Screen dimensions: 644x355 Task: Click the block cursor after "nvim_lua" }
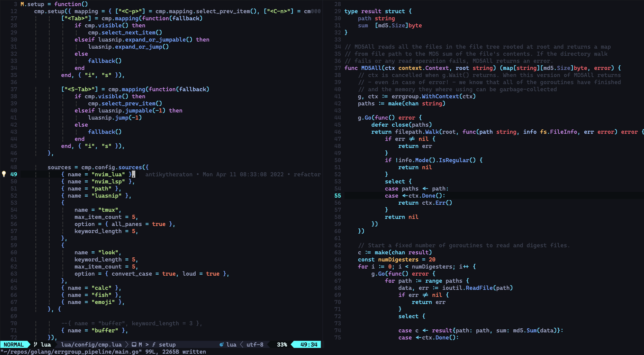pyautogui.click(x=134, y=174)
